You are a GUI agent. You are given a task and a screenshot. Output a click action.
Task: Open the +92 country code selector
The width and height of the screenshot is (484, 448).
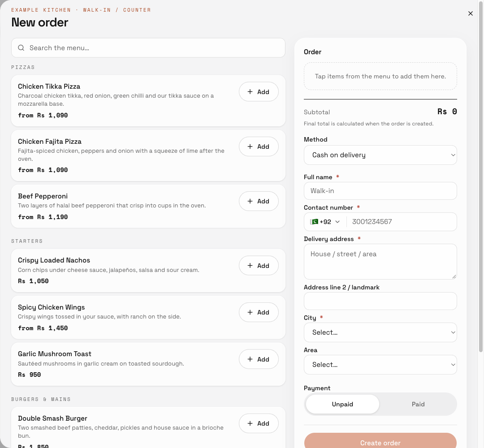[x=325, y=222]
